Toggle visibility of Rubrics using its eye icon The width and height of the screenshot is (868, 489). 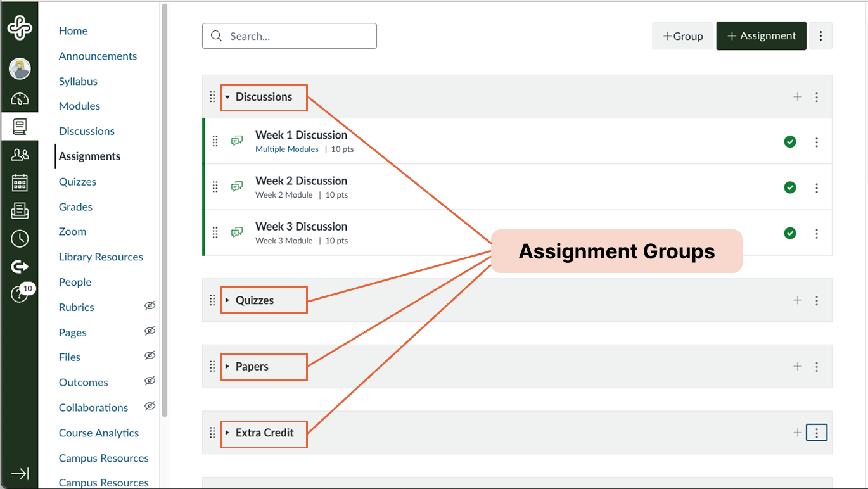pos(150,305)
